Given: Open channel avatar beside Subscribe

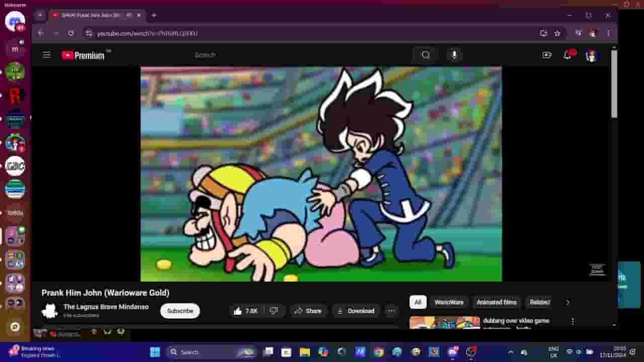Looking at the screenshot, I should (x=49, y=311).
